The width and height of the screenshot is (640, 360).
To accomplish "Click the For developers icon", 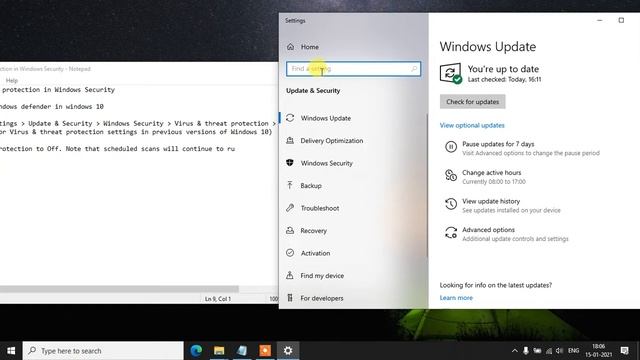I will click(290, 298).
